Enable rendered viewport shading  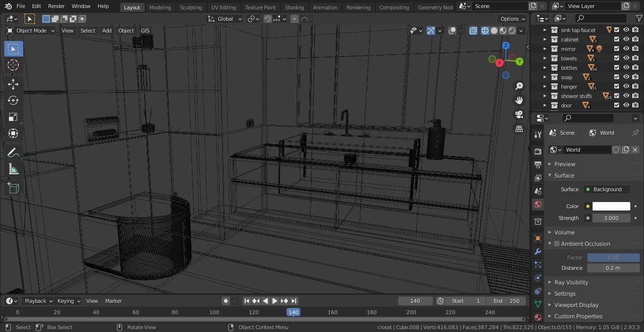[x=512, y=31]
